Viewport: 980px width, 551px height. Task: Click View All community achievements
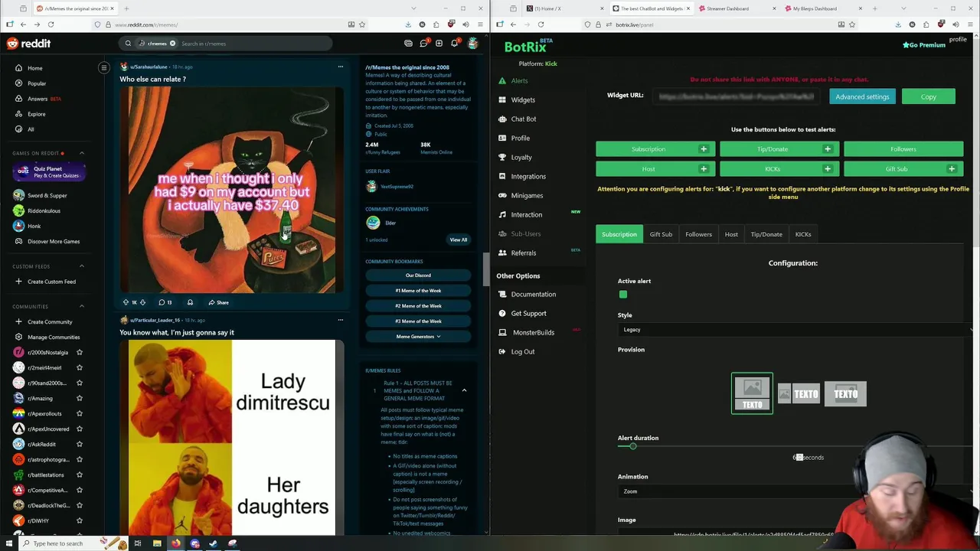[x=458, y=240]
